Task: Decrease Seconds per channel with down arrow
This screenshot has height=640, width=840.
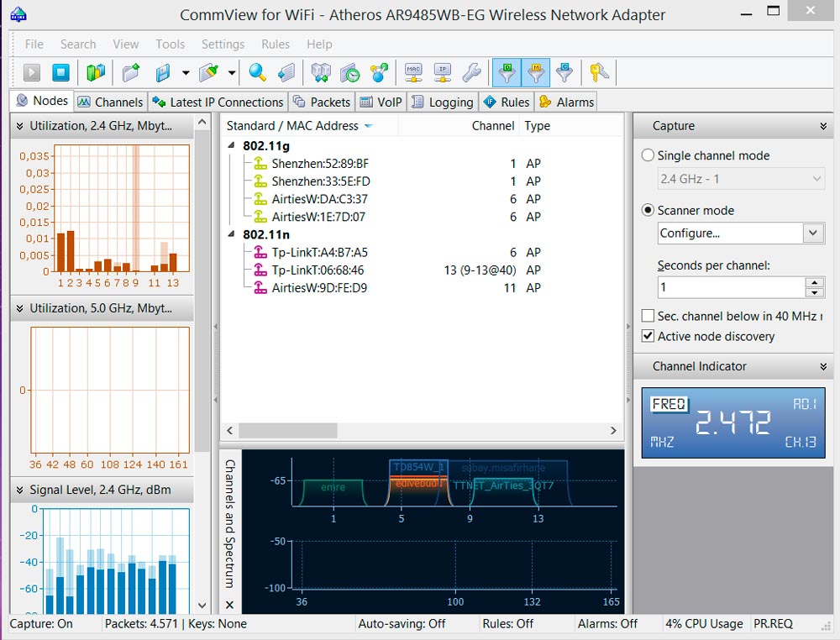Action: tap(814, 292)
